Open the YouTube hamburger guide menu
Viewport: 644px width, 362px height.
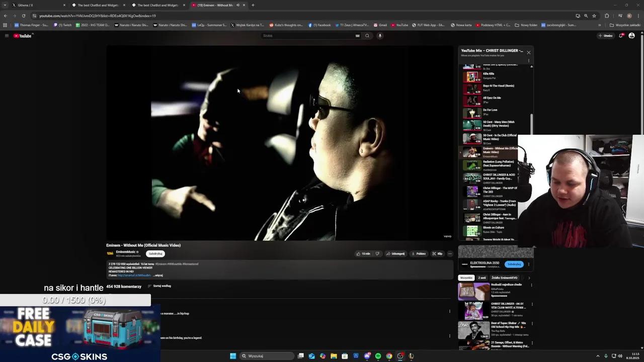[x=7, y=36]
